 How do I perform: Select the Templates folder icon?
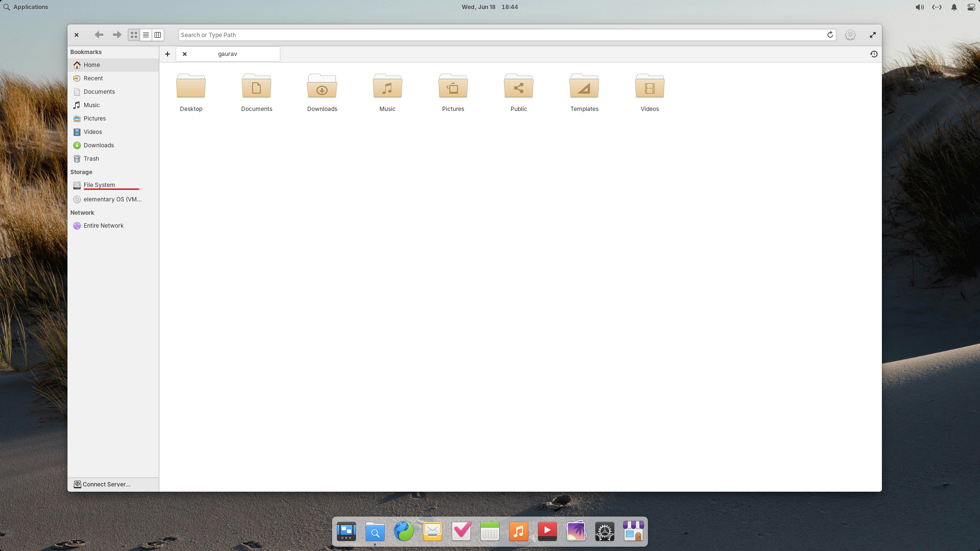tap(584, 87)
